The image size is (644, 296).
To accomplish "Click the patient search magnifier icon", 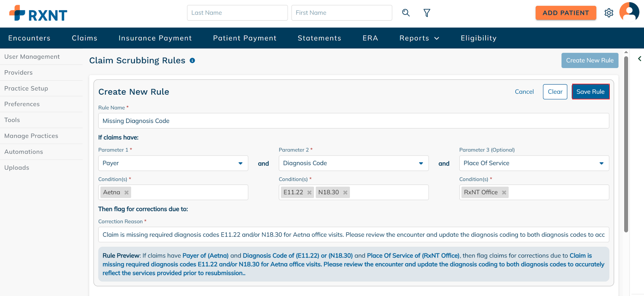I will [406, 13].
